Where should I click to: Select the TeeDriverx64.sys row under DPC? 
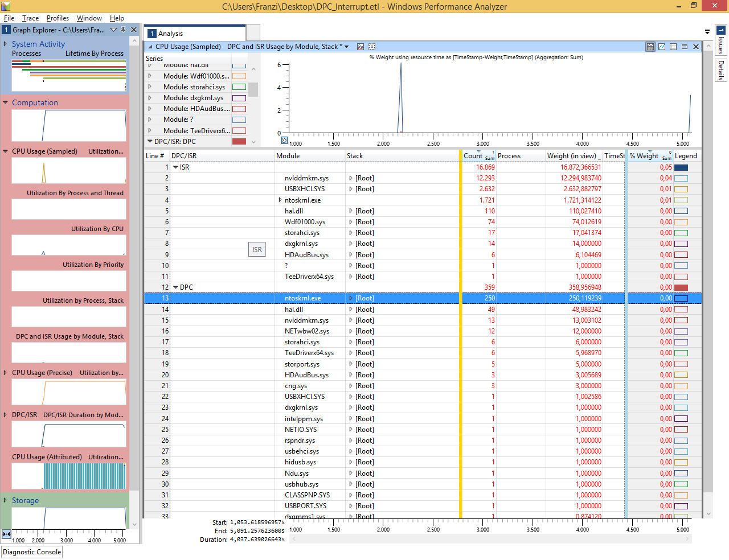click(x=423, y=353)
